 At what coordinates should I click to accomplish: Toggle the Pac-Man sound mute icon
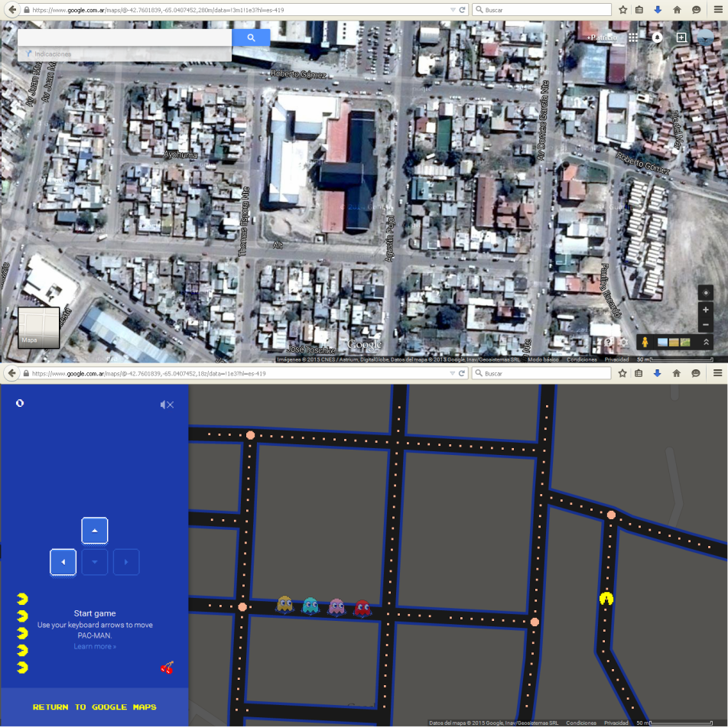(x=167, y=405)
